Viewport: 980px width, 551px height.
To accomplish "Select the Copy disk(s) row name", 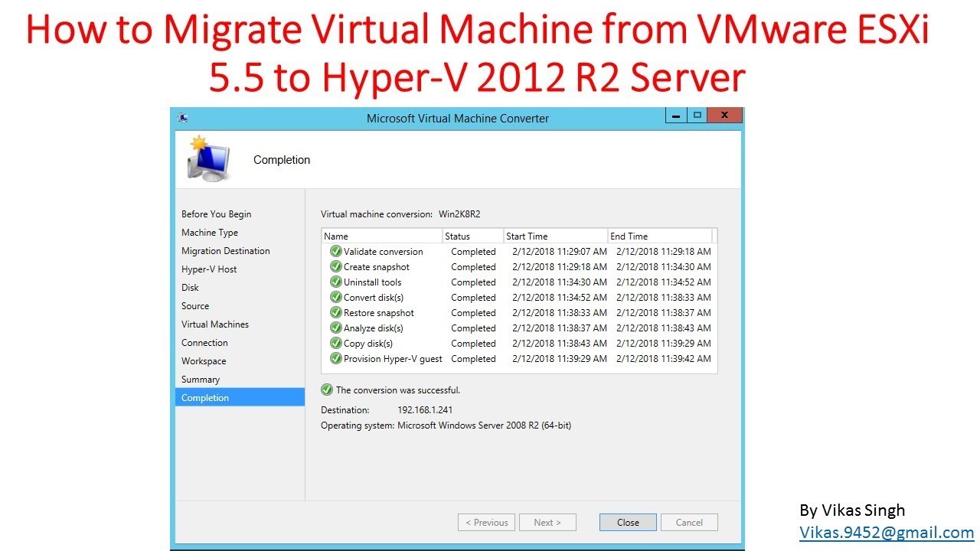I will point(368,344).
